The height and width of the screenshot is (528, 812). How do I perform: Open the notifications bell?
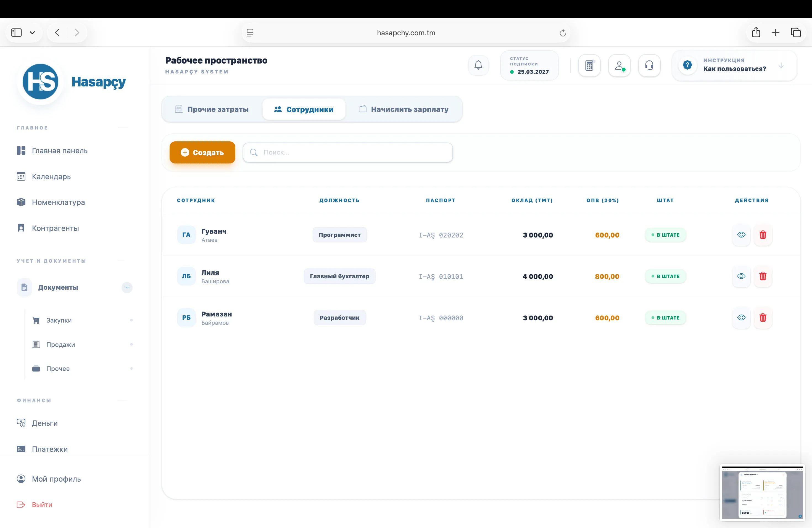click(478, 65)
